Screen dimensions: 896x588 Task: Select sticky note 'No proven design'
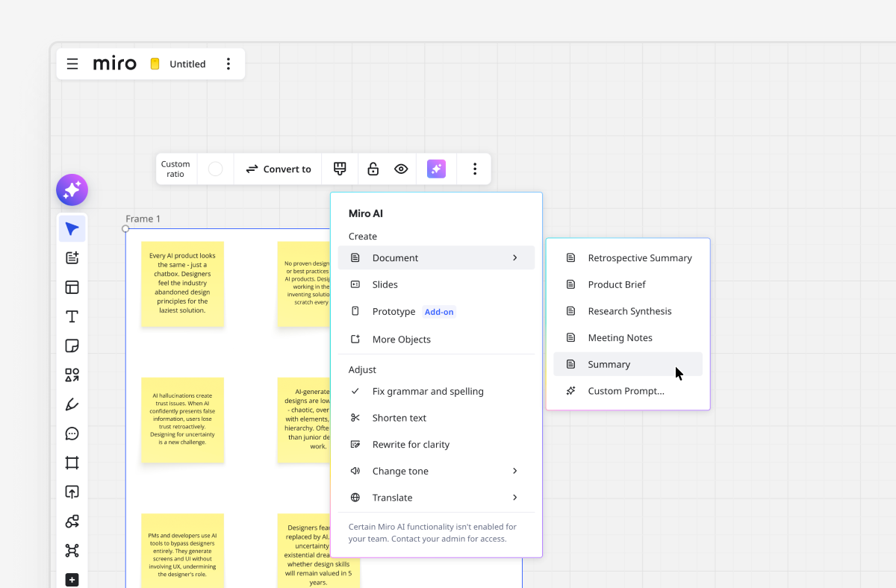coord(304,284)
